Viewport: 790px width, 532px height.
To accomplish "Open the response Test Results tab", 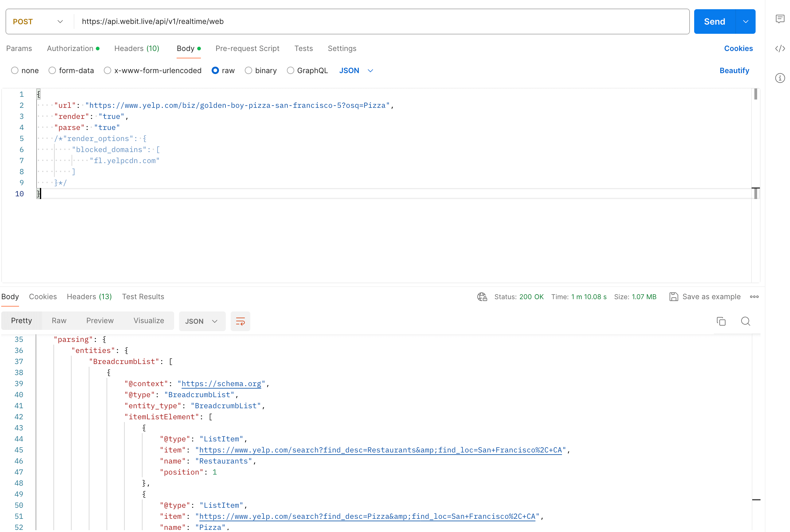I will click(x=143, y=297).
